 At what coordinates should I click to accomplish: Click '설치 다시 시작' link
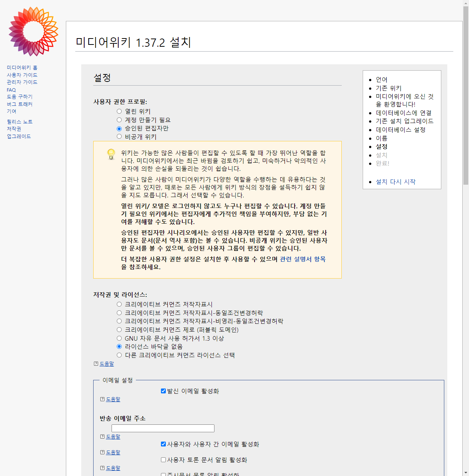396,182
